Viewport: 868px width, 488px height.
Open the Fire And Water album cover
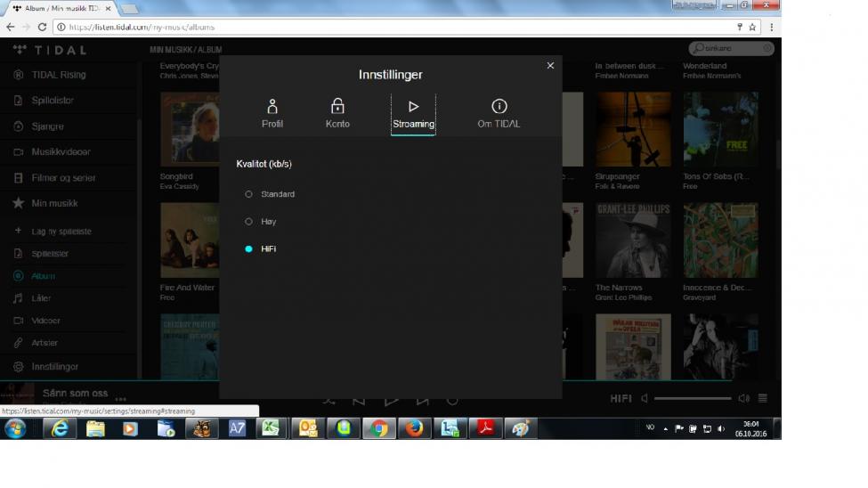pyautogui.click(x=190, y=240)
